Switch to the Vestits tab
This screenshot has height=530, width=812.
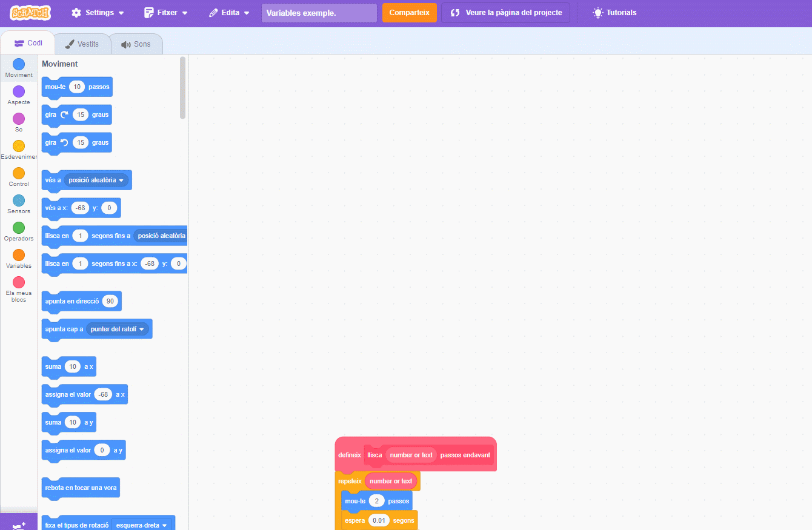82,44
